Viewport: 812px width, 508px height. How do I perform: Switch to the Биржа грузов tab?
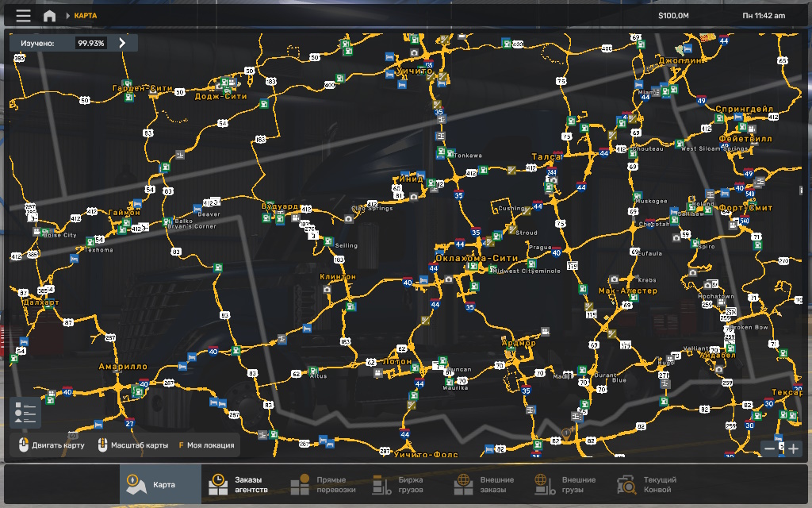[x=400, y=484]
